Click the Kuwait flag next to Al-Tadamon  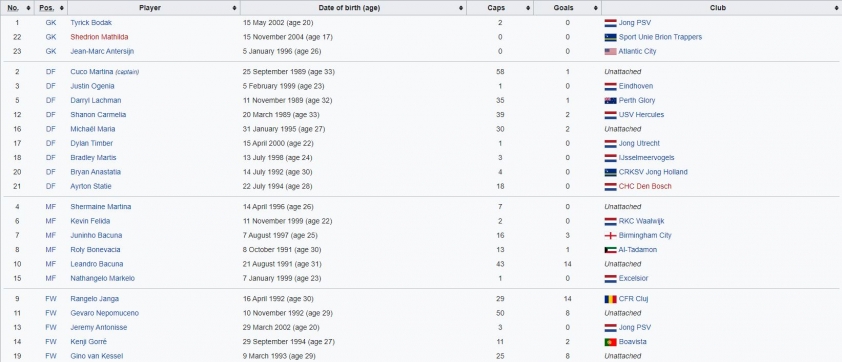click(610, 250)
